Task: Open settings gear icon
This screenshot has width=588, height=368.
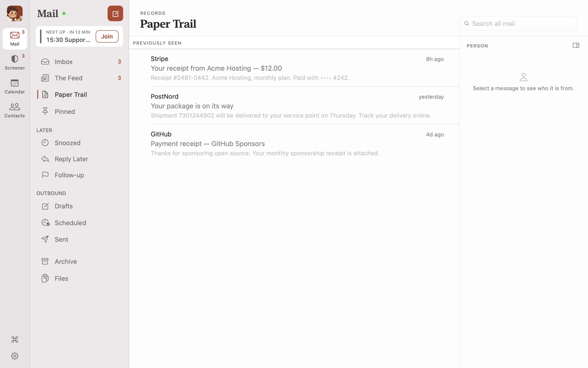Action: [x=15, y=356]
